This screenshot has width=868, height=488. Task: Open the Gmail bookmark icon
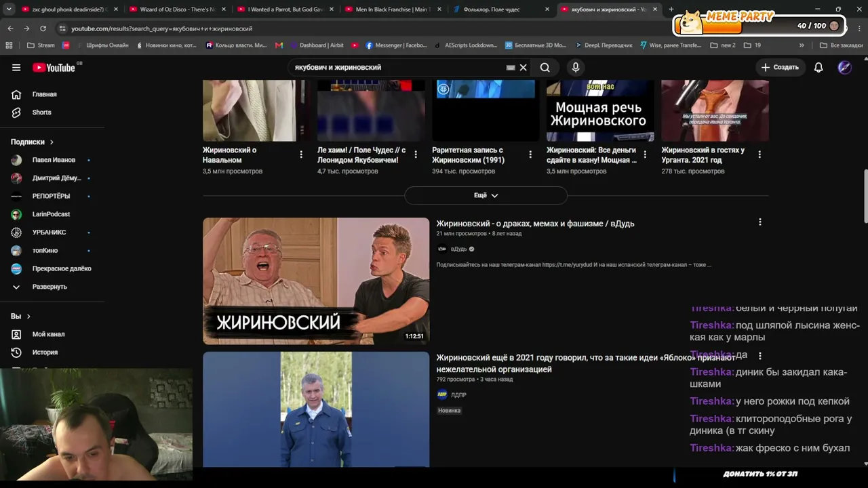279,45
